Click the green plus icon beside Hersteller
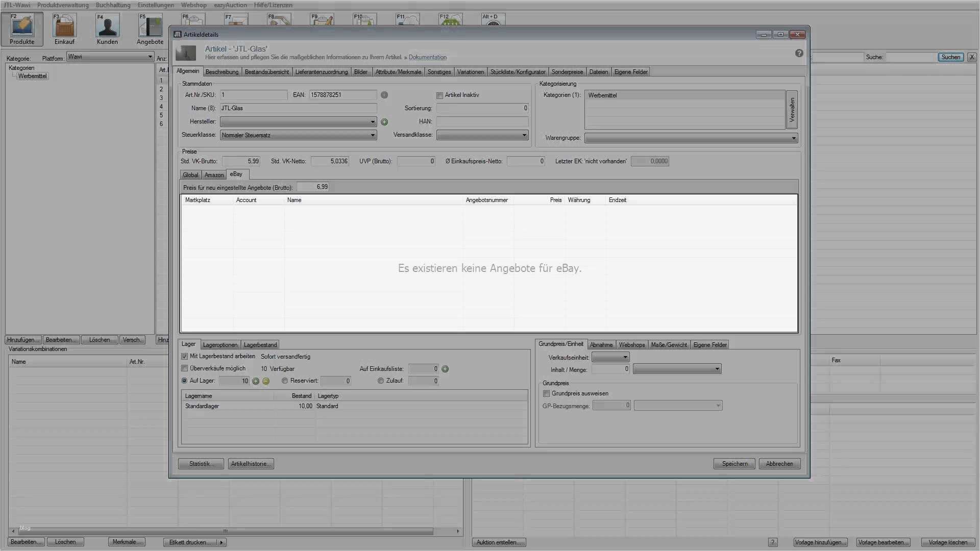Screen dimensions: 980x551 (384, 122)
